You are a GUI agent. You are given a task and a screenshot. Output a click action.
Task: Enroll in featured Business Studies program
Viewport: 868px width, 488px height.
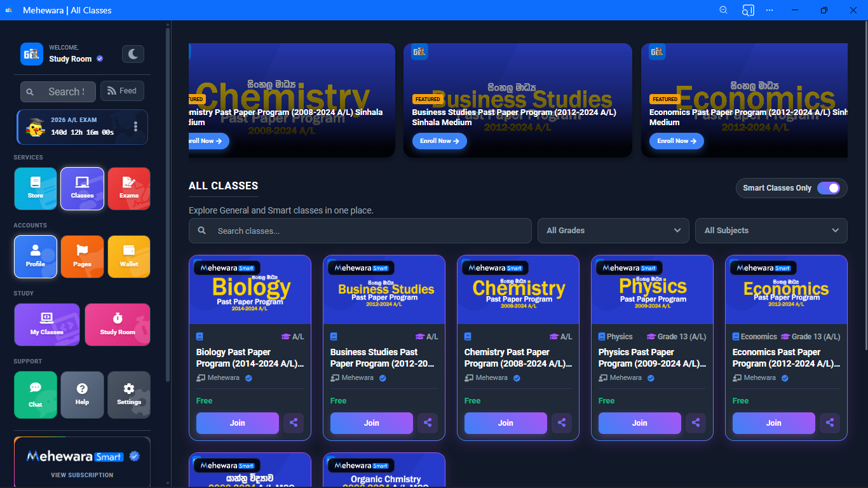point(440,141)
